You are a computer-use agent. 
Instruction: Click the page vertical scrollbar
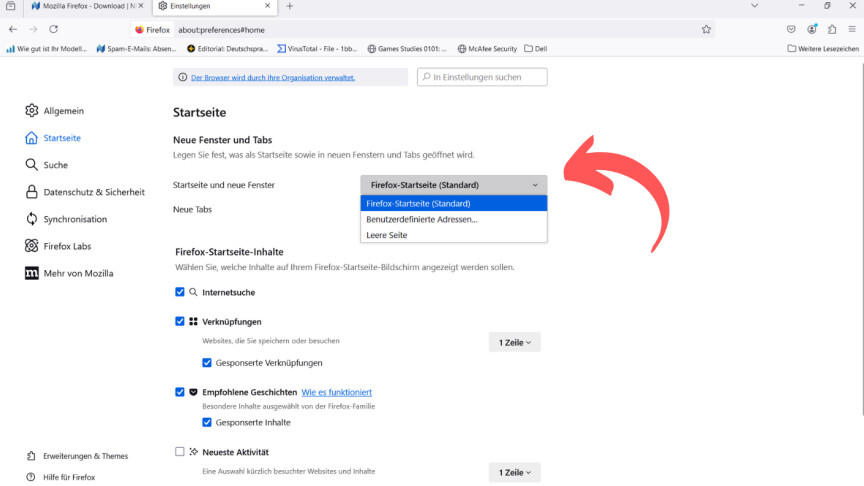[x=861, y=237]
